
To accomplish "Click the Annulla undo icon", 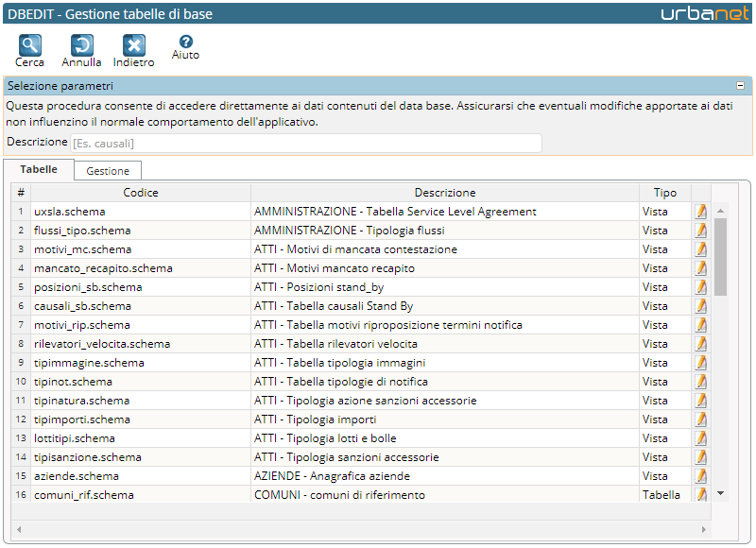I will click(81, 45).
